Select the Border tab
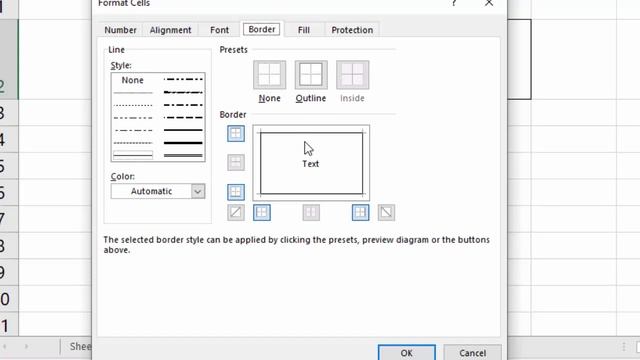640x360 pixels. [x=262, y=29]
